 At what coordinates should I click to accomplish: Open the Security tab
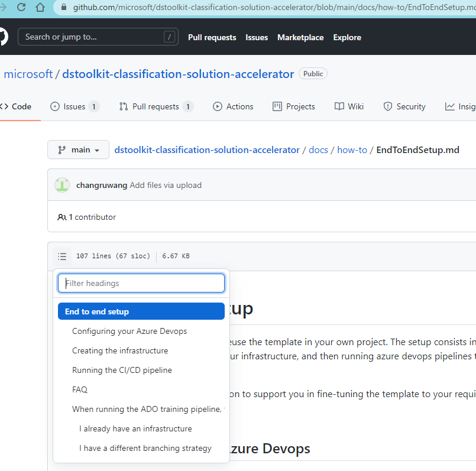click(404, 106)
